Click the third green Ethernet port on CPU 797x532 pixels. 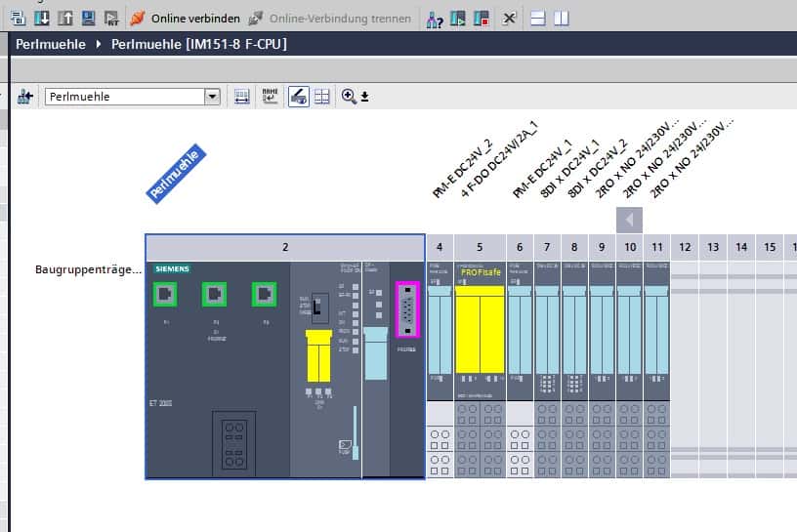[264, 294]
